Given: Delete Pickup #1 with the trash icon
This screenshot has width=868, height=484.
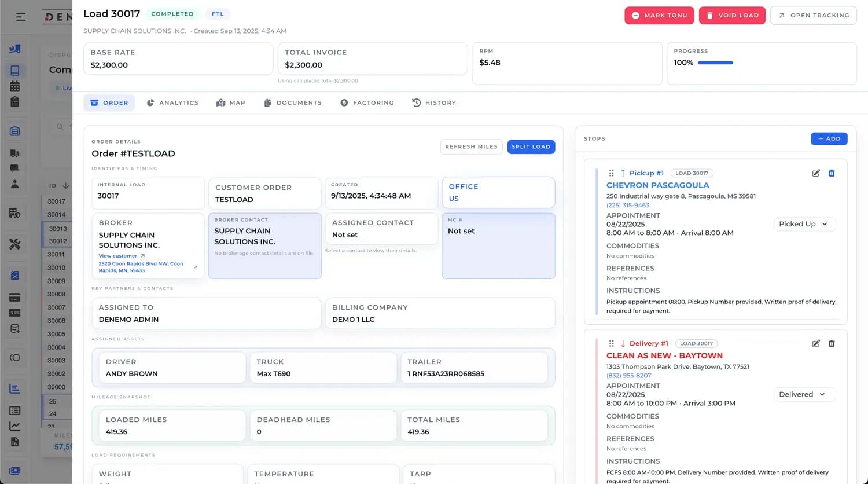Looking at the screenshot, I should [x=832, y=173].
